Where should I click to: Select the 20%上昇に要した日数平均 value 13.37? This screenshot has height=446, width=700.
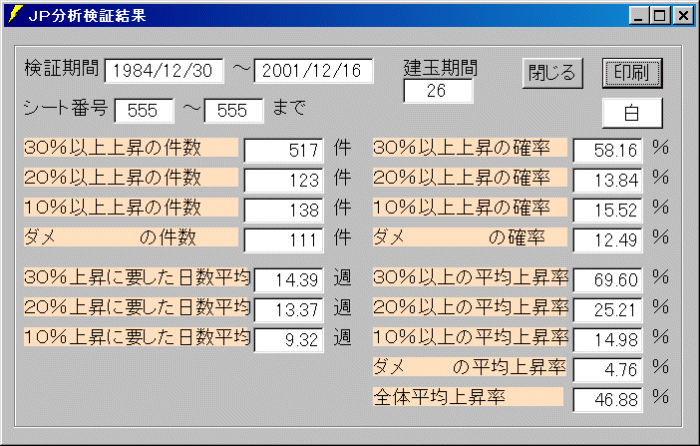pos(288,310)
